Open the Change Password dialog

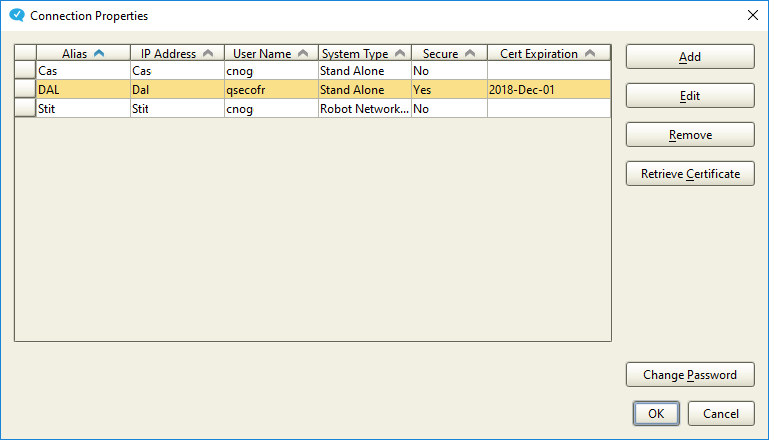[x=689, y=375]
